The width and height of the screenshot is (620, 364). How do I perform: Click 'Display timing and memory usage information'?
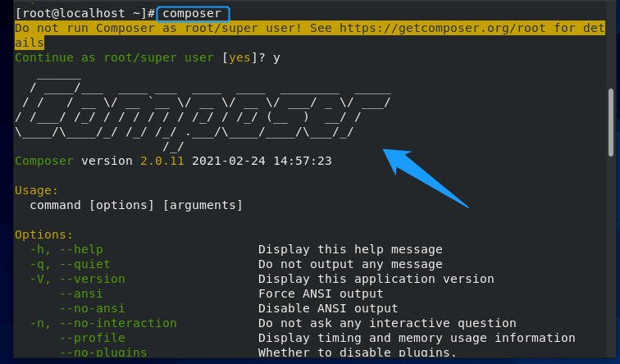(x=417, y=338)
